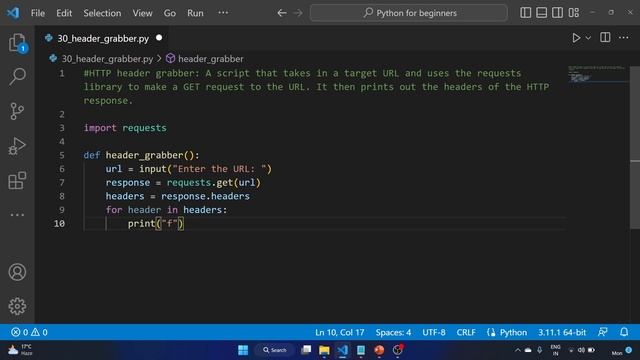Open weather widget in taskbar
Screen dimensions: 640x360
20,350
